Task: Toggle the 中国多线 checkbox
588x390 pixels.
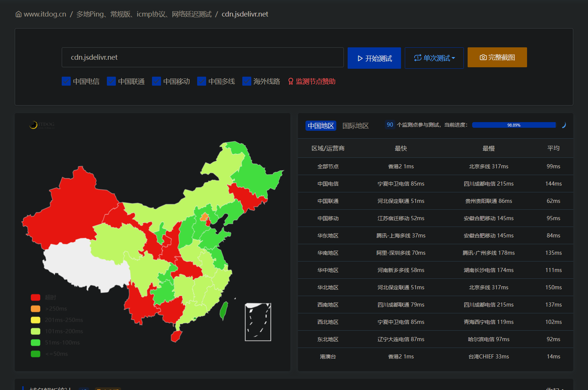Action: [202, 81]
